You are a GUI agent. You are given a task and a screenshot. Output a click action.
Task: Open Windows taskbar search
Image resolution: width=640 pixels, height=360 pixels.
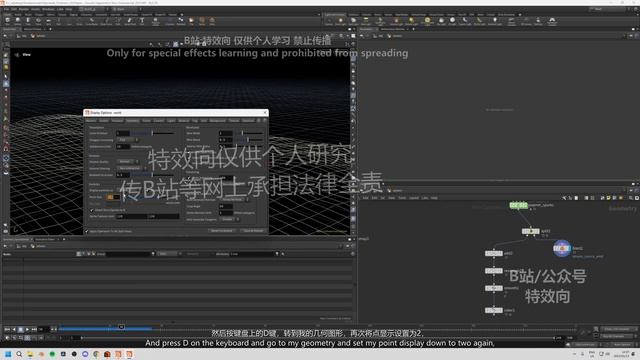pyautogui.click(x=19, y=354)
